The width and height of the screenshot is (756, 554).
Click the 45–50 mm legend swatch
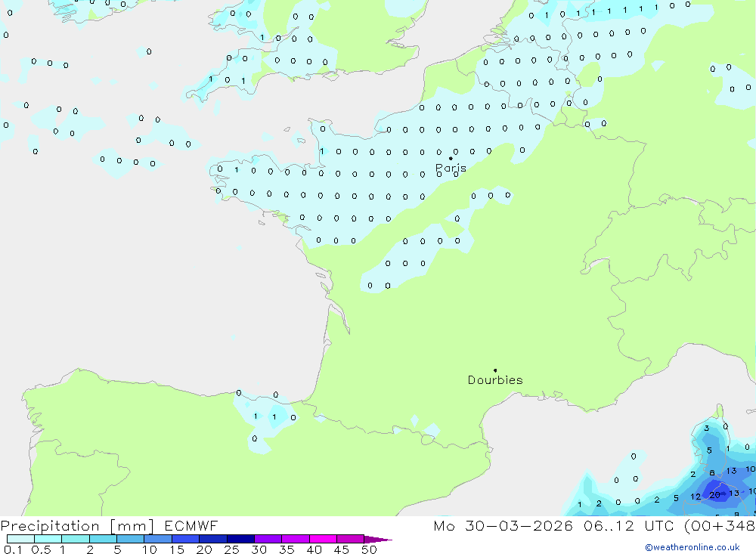pyautogui.click(x=350, y=539)
